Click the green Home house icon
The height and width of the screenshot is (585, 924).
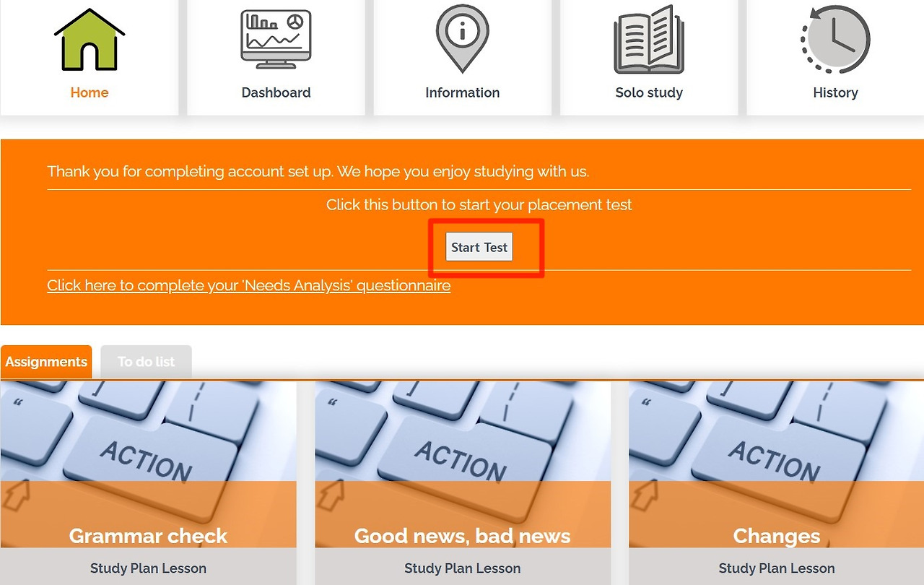coord(90,40)
